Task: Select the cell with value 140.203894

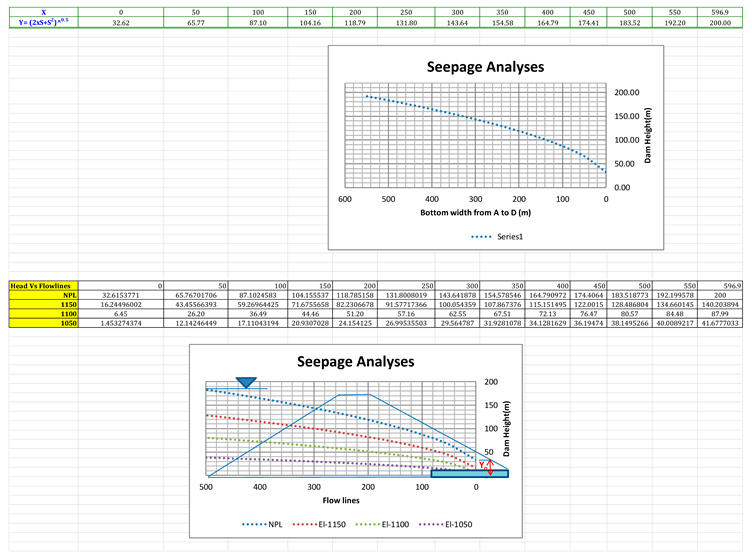Action: [723, 305]
